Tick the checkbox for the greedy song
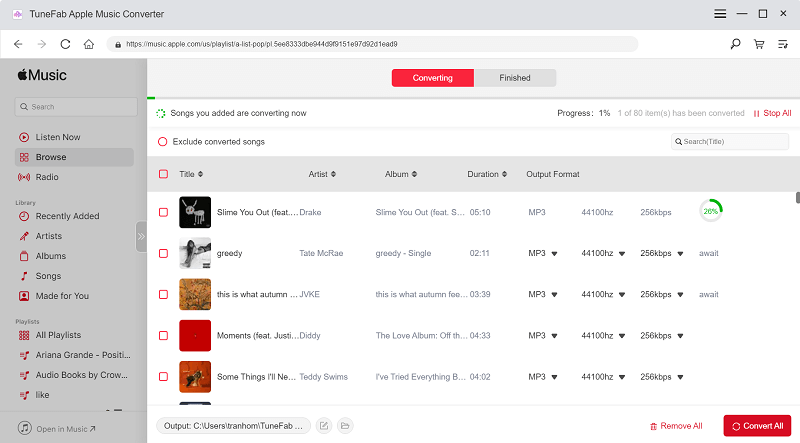The image size is (800, 443). [x=164, y=253]
